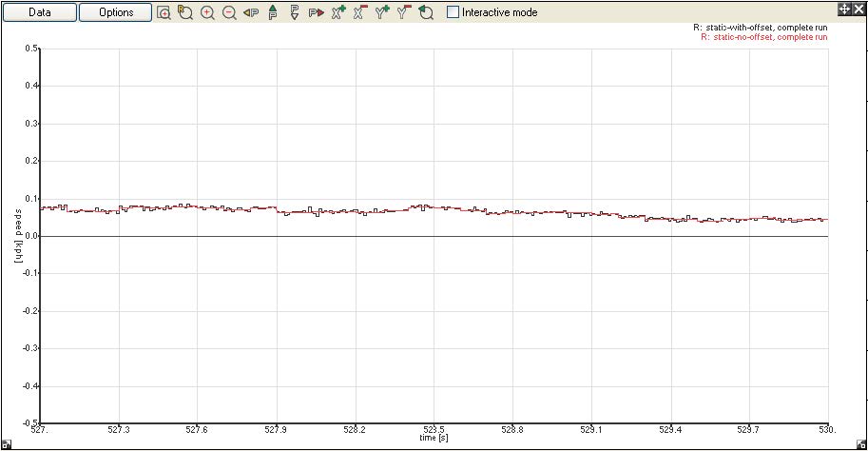
Task: Pan the plot right with red arrow
Action: tap(317, 12)
